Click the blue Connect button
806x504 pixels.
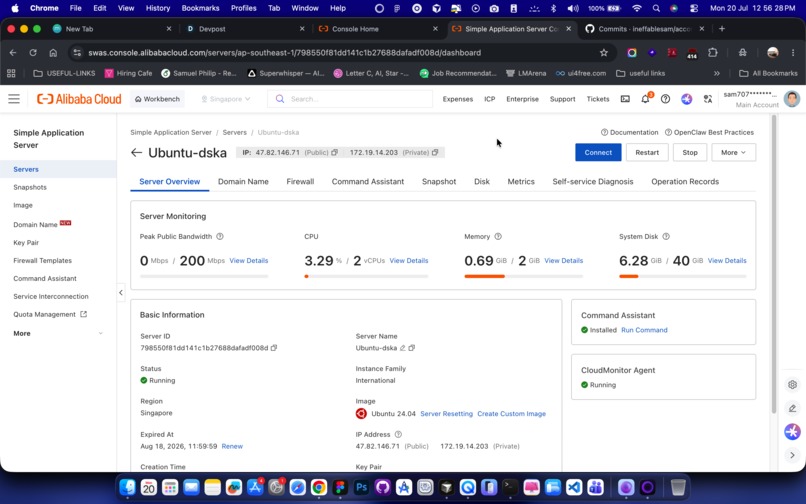598,152
